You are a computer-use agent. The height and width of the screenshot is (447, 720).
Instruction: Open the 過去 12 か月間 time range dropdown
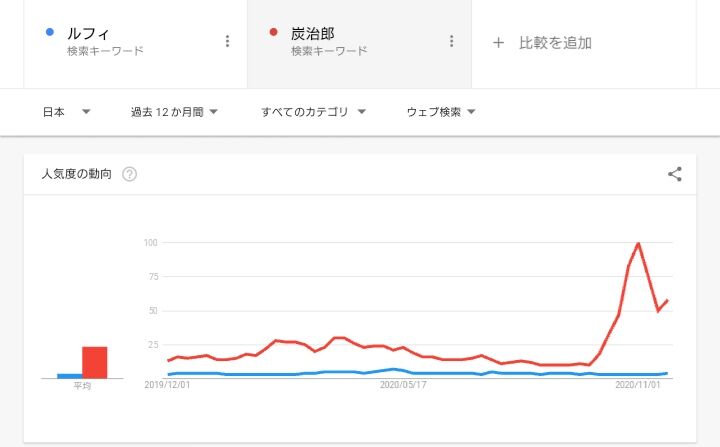tap(174, 112)
